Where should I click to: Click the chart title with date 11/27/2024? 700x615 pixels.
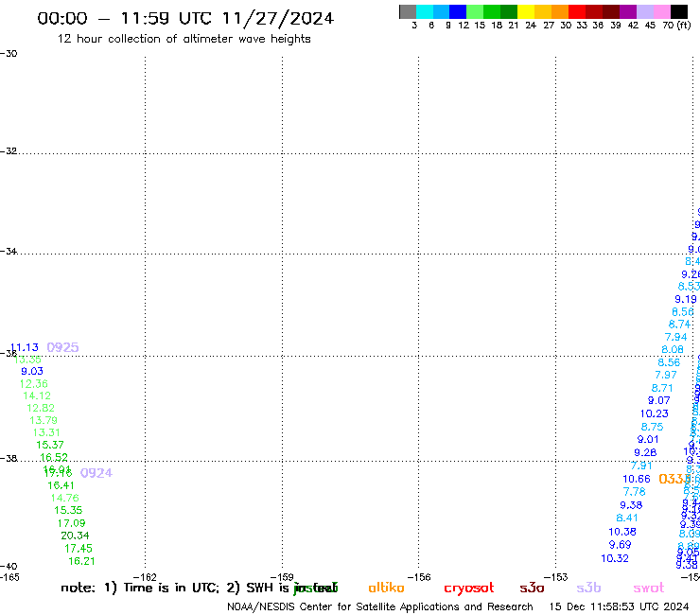[x=185, y=19]
